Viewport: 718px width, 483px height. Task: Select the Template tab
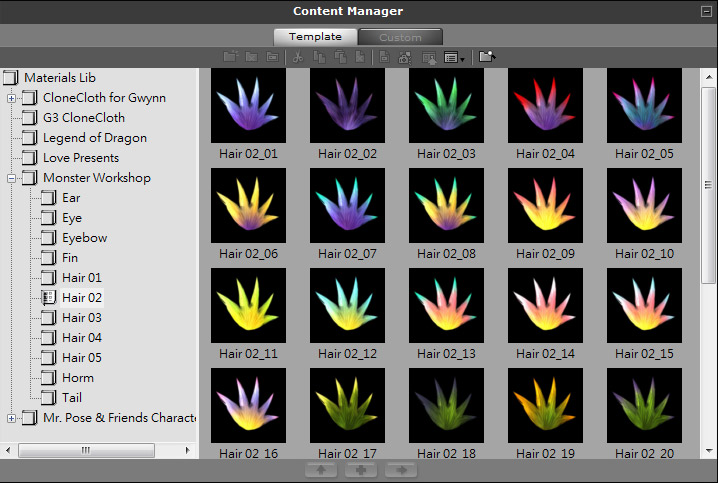315,37
